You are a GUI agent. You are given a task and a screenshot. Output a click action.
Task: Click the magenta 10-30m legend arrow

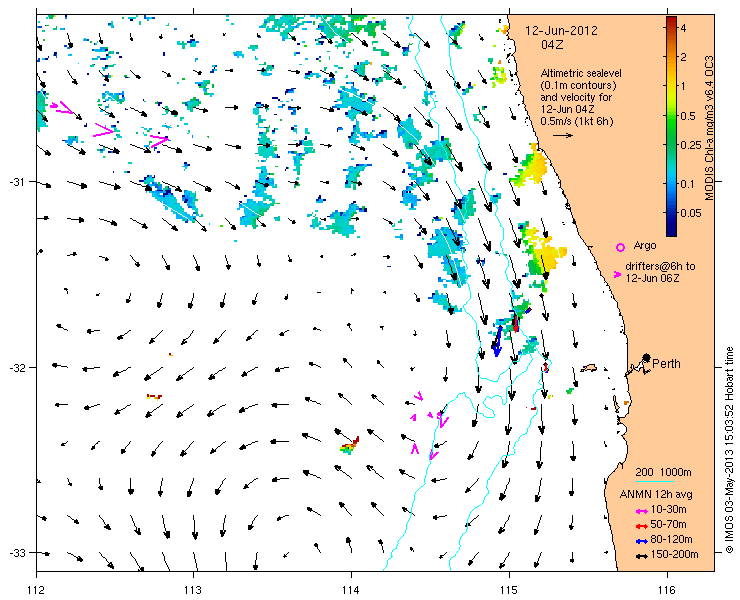(x=641, y=511)
